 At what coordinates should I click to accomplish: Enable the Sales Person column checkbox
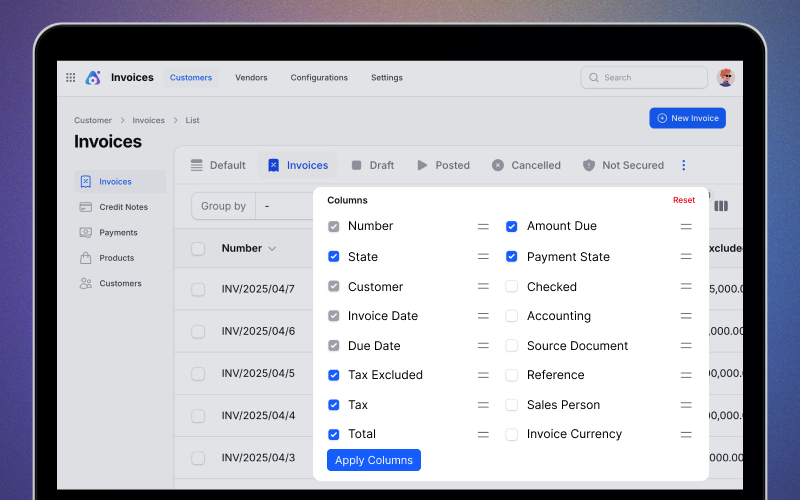[x=512, y=405]
